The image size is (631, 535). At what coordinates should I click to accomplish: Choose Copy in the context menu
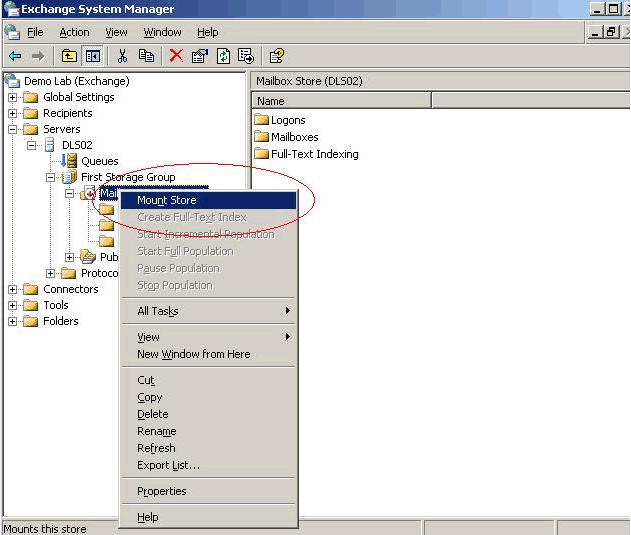click(208, 397)
